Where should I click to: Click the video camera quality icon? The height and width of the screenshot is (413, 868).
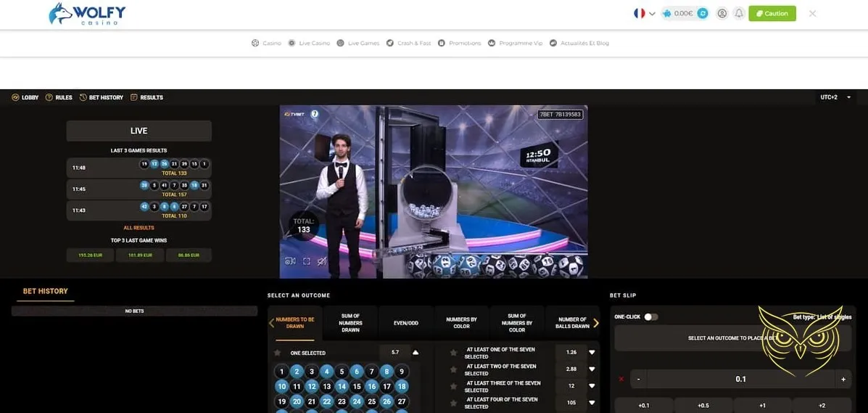coord(289,261)
